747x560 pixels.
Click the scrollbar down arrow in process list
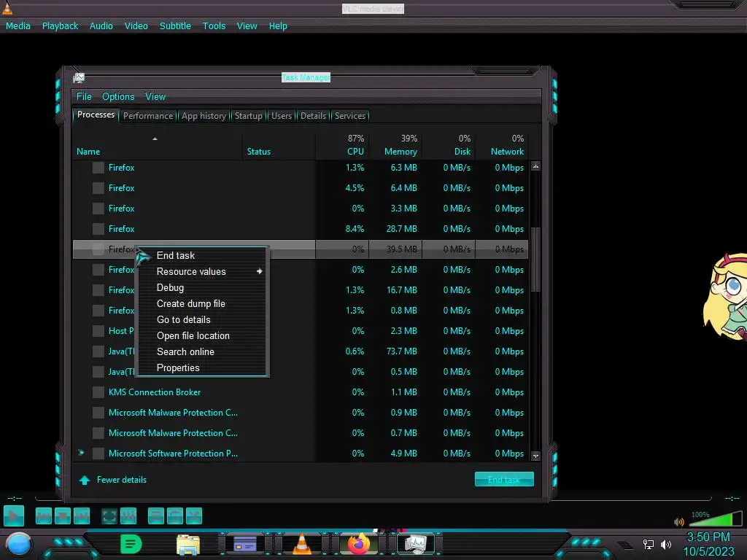[535, 456]
